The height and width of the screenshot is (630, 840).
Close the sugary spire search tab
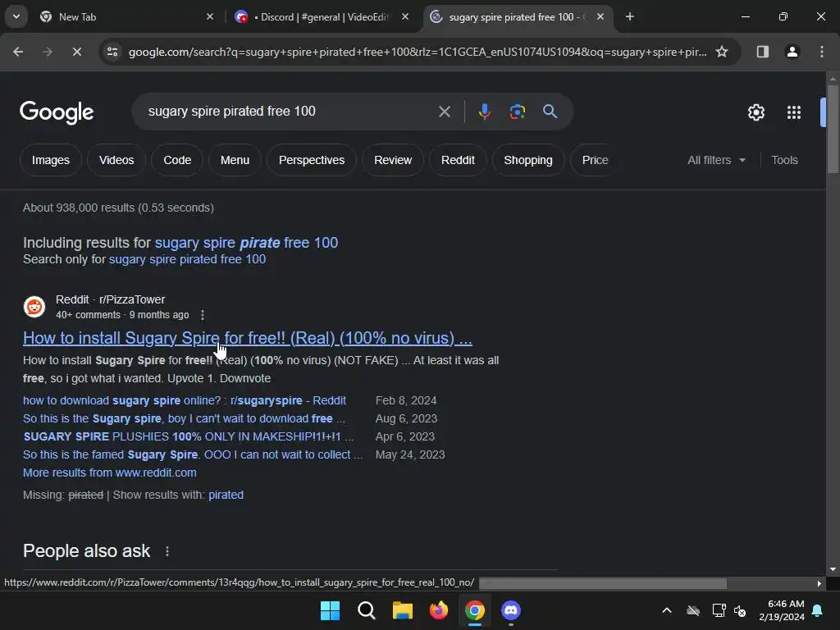(600, 17)
